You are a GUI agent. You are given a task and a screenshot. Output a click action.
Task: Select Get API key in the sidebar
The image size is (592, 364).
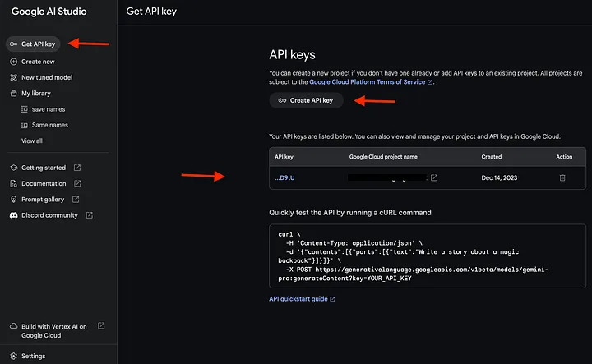click(38, 44)
